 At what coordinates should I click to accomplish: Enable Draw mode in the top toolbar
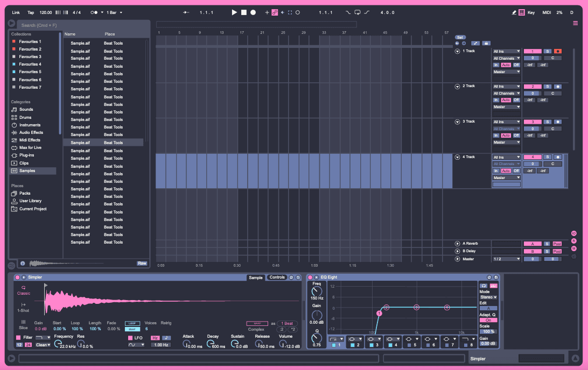[x=514, y=12]
